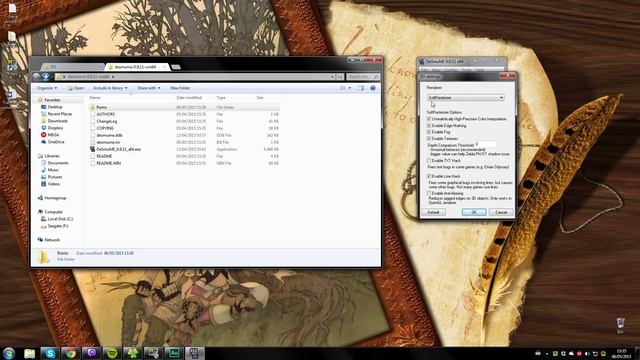The height and width of the screenshot is (360, 640).
Task: Click the change view icon in Explorer
Action: pos(343,88)
